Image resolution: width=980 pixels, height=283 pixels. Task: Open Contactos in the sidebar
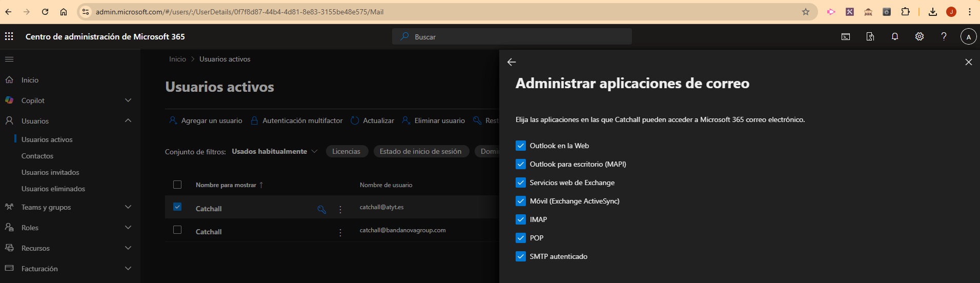pyautogui.click(x=37, y=156)
